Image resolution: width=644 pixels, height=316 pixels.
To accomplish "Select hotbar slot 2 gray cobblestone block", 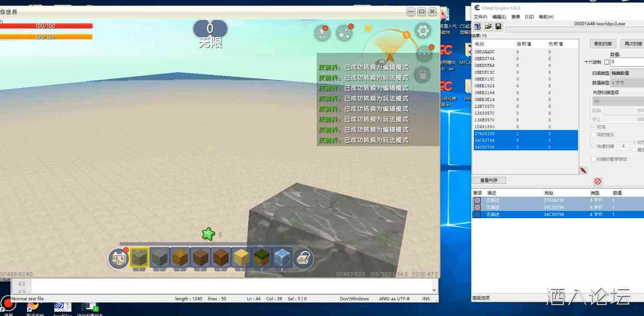I will click(159, 258).
